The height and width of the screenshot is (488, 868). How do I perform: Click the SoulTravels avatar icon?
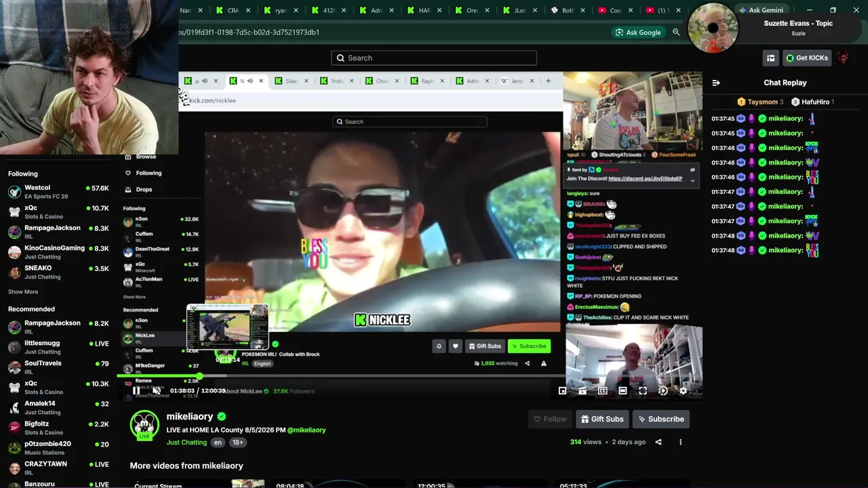pos(14,367)
